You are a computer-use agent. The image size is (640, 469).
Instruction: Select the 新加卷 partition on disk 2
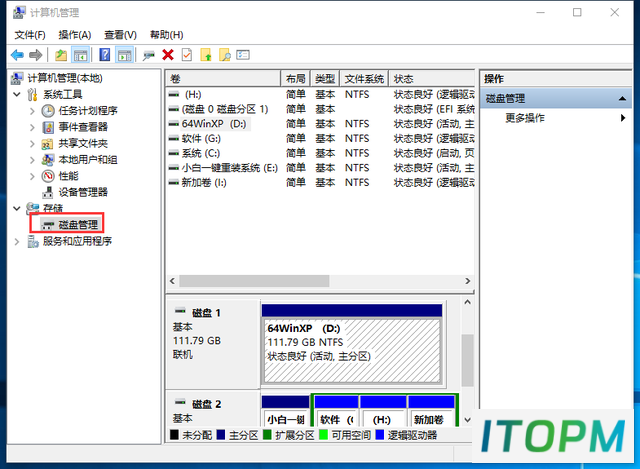[431, 411]
